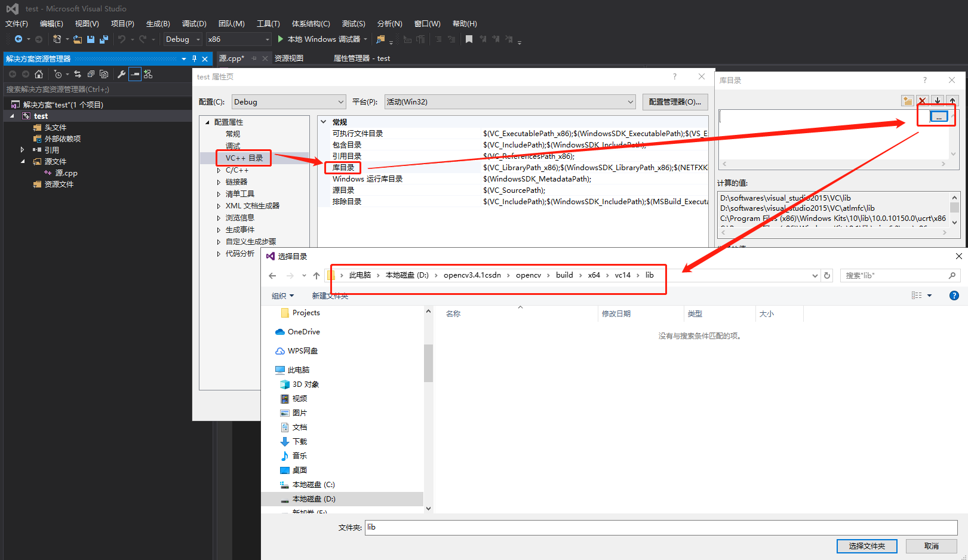Expand the C/C++ node in property tree
Image resolution: width=968 pixels, height=560 pixels.
219,170
